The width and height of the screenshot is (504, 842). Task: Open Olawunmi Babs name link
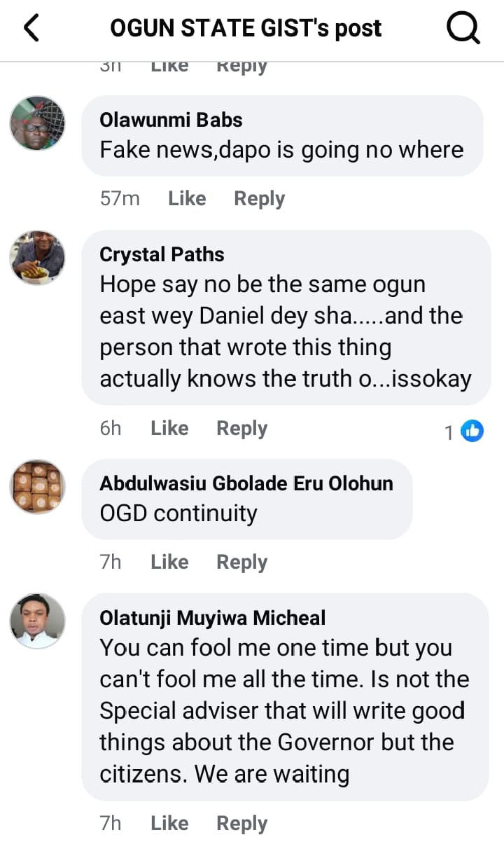pos(171,120)
